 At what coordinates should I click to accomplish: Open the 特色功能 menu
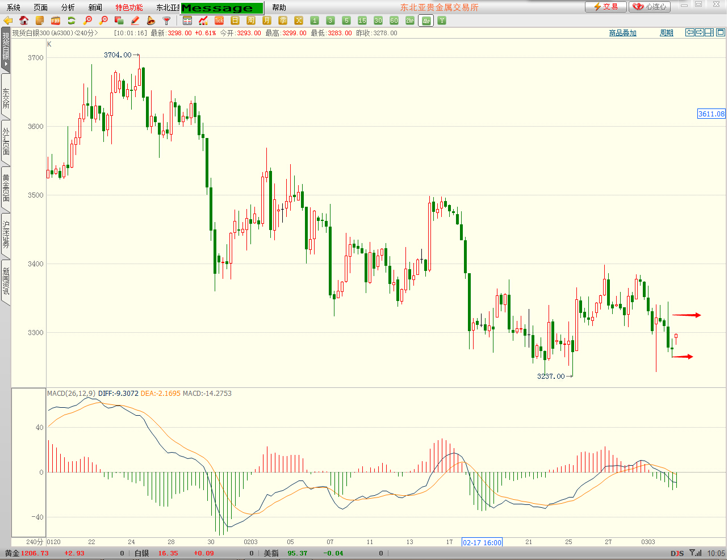click(x=129, y=7)
